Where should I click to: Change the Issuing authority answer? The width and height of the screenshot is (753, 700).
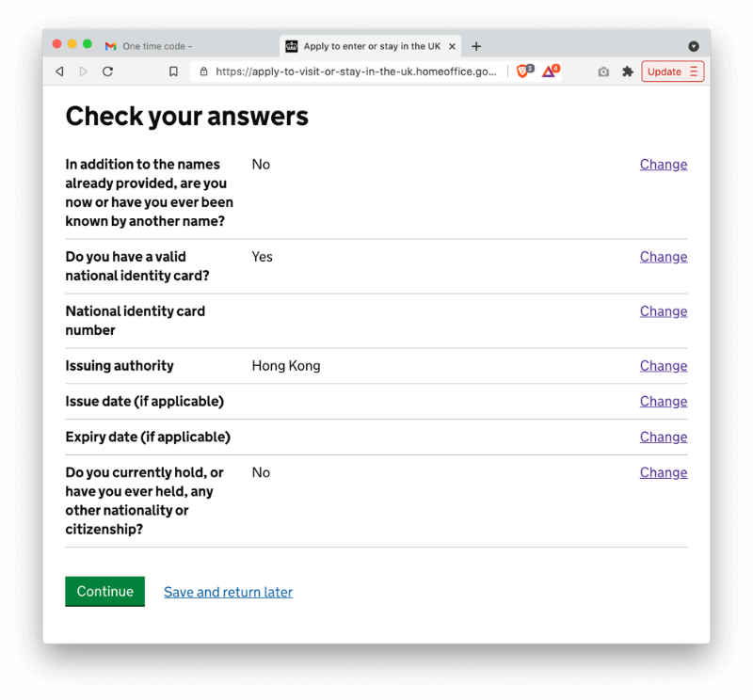point(664,366)
